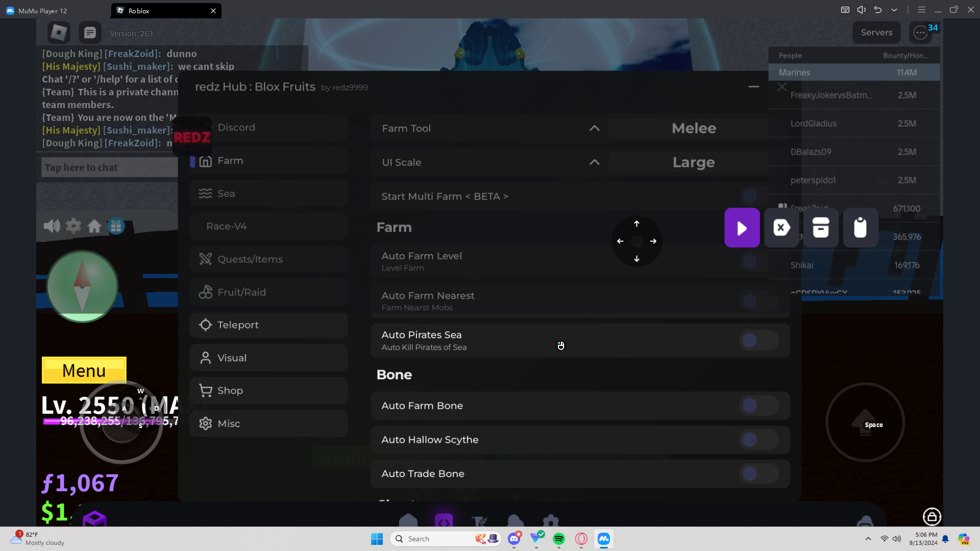Open the Discord tab in redz Hub
This screenshot has height=551, width=980.
(269, 128)
